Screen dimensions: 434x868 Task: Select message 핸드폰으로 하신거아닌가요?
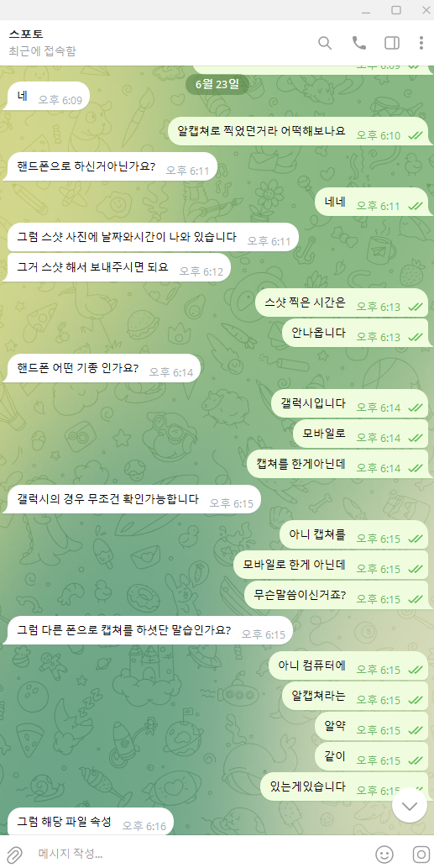(111, 166)
